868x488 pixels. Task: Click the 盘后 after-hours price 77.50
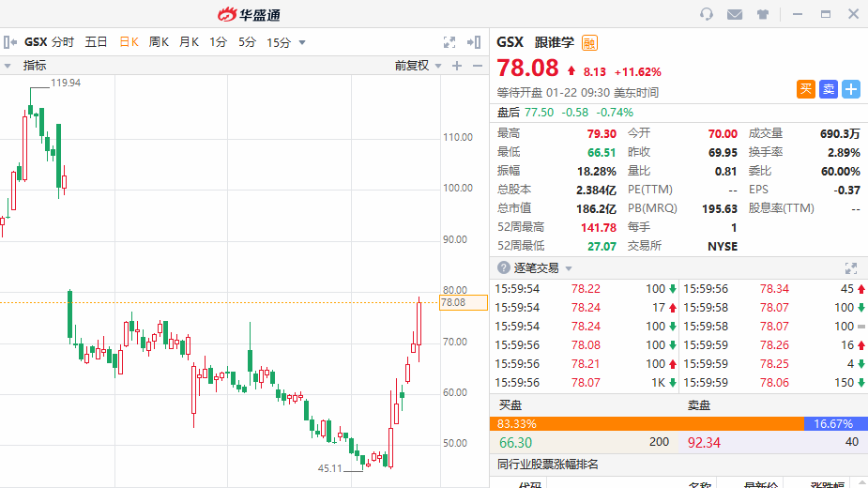click(x=540, y=113)
